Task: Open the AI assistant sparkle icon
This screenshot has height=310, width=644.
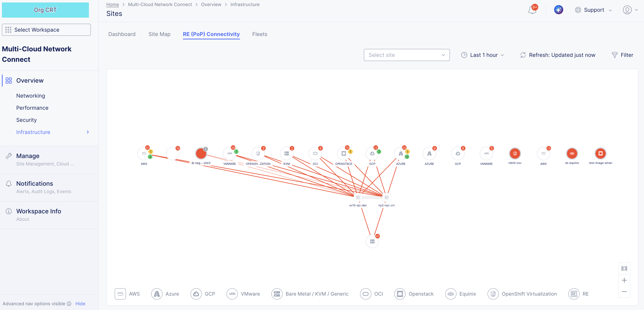Action: (558, 9)
